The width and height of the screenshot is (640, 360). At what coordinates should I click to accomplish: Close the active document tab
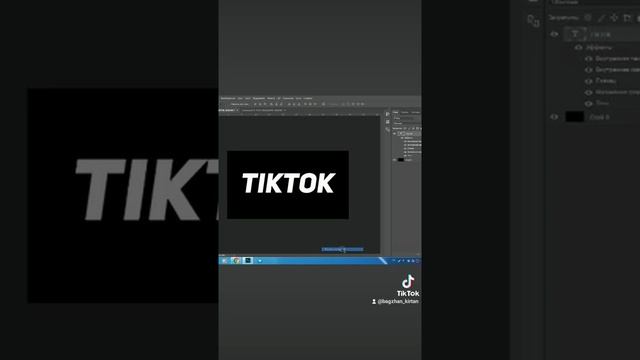point(238,110)
